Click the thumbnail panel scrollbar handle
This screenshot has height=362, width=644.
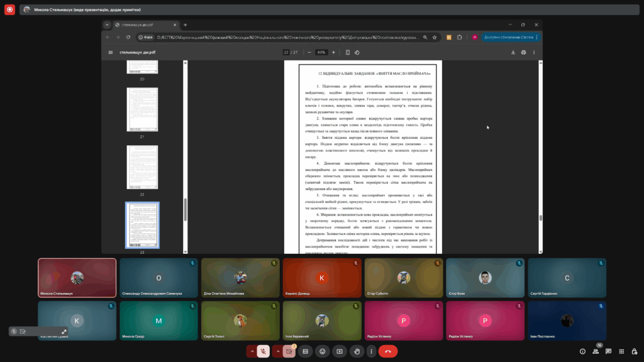[x=186, y=210]
